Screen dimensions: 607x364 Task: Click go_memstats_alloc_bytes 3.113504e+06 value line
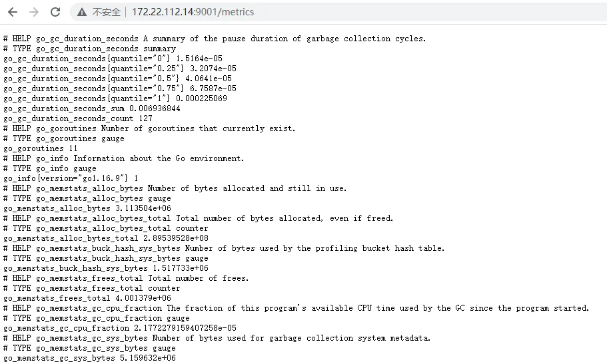(x=87, y=208)
